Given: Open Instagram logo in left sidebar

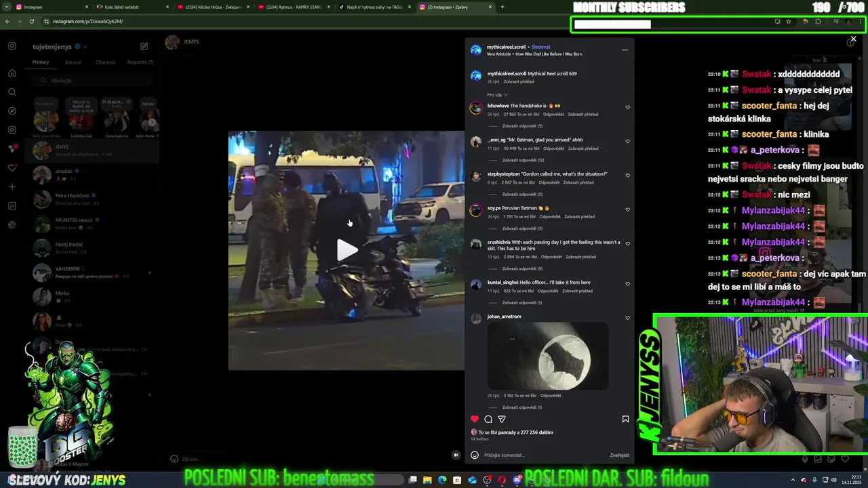Looking at the screenshot, I should [x=12, y=45].
